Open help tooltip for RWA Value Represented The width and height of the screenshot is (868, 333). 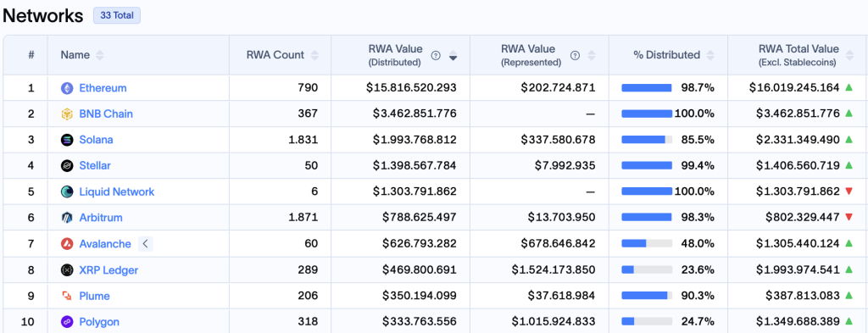[576, 55]
